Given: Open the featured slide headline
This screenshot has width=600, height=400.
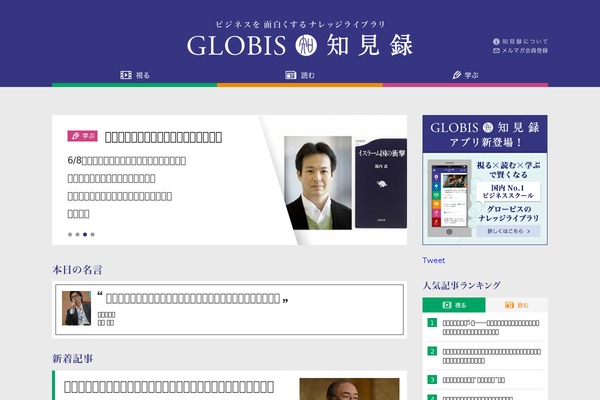Looking at the screenshot, I should 163,137.
